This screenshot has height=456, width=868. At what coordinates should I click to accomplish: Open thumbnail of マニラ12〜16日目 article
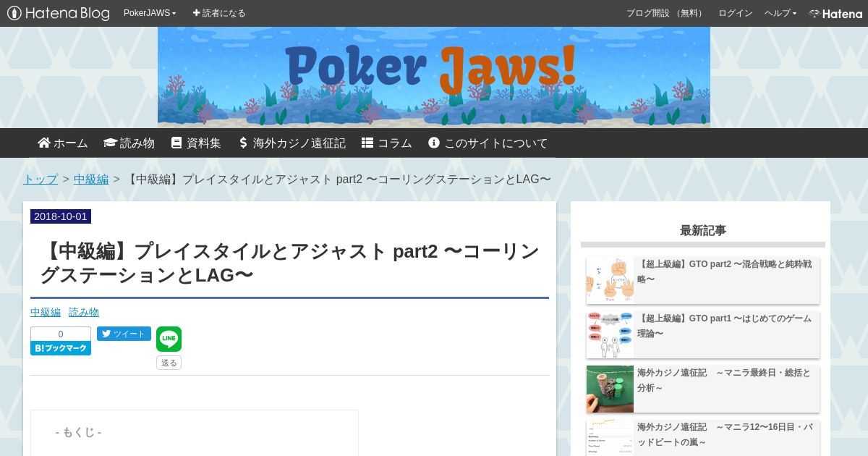coord(610,438)
